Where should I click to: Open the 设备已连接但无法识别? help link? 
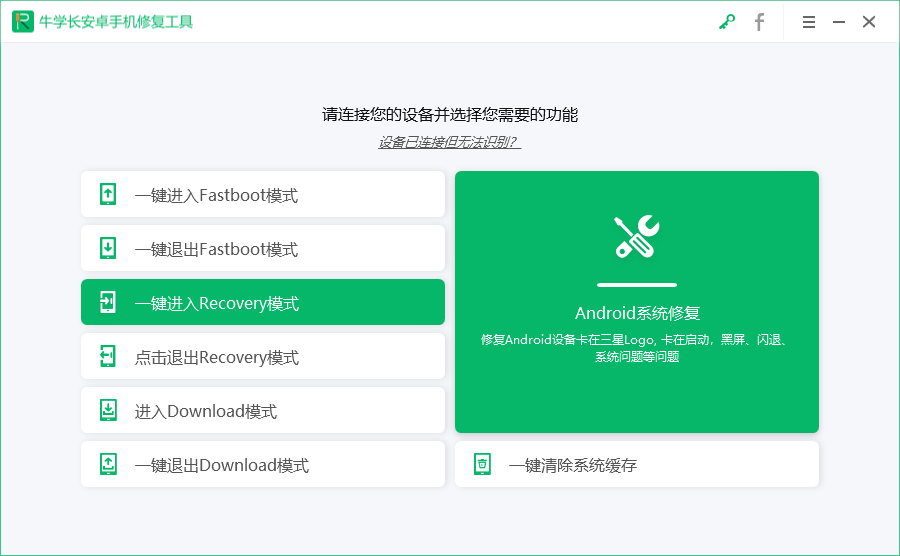point(449,142)
